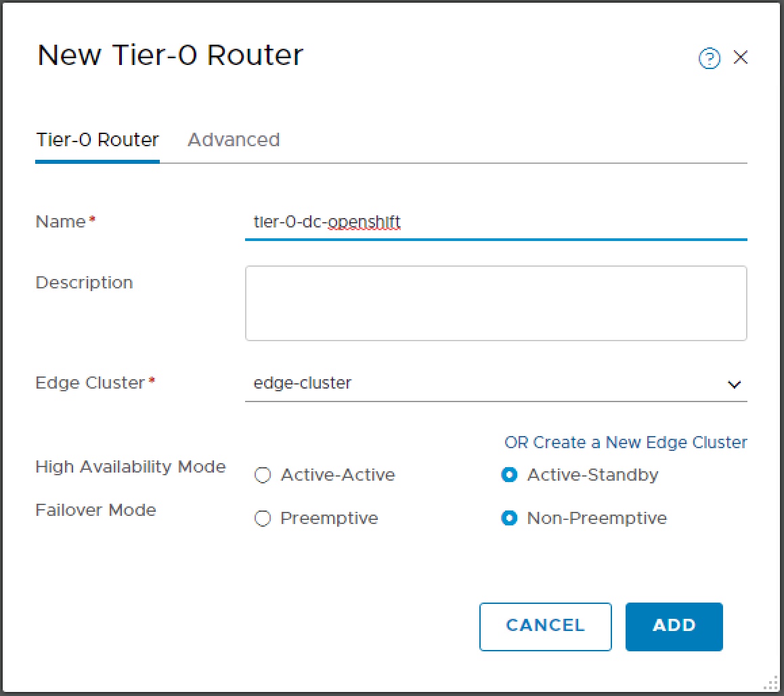
Task: Open the Create a New Edge Cluster link
Action: (625, 442)
